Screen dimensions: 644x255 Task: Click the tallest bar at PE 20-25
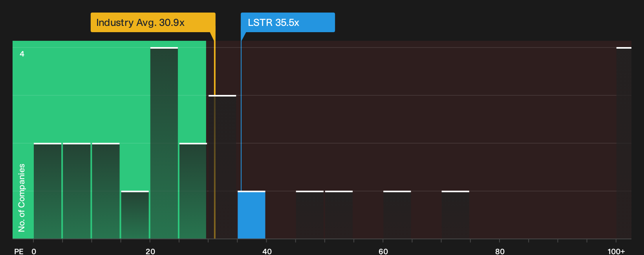coord(164,143)
